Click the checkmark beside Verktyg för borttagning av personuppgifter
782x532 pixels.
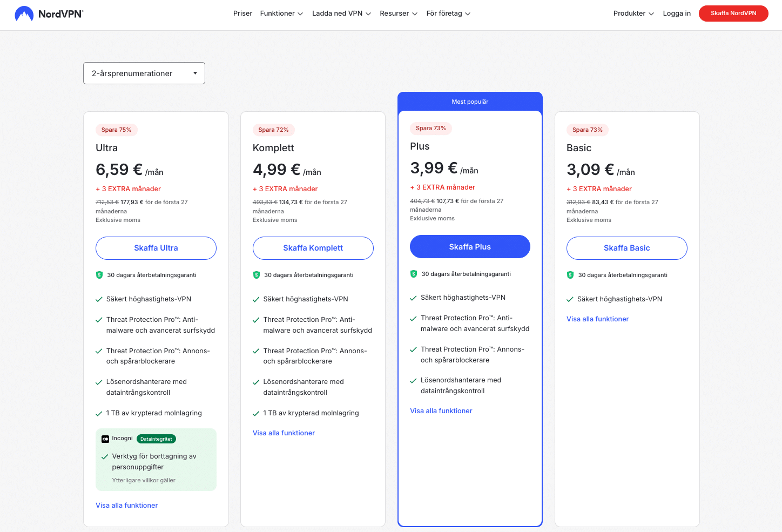[105, 457]
